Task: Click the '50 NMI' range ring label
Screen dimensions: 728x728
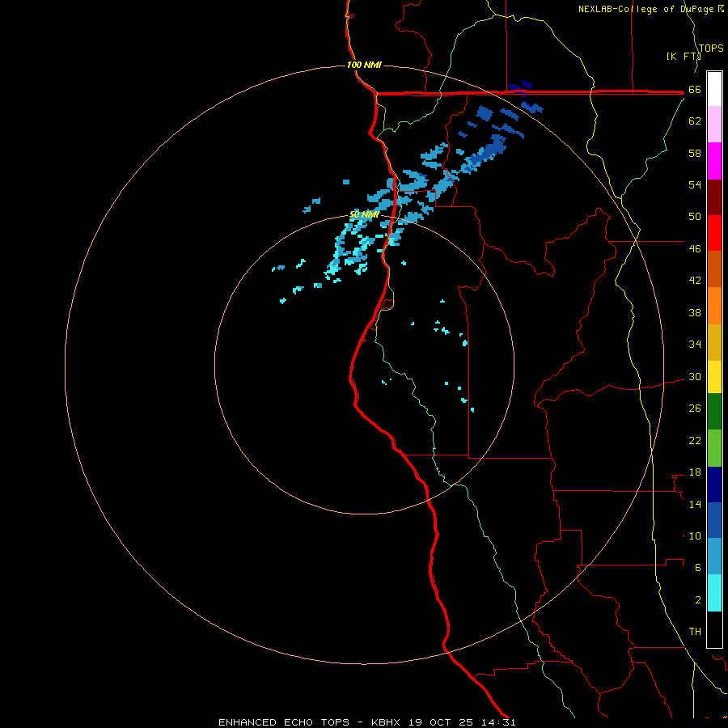Action: [x=364, y=214]
